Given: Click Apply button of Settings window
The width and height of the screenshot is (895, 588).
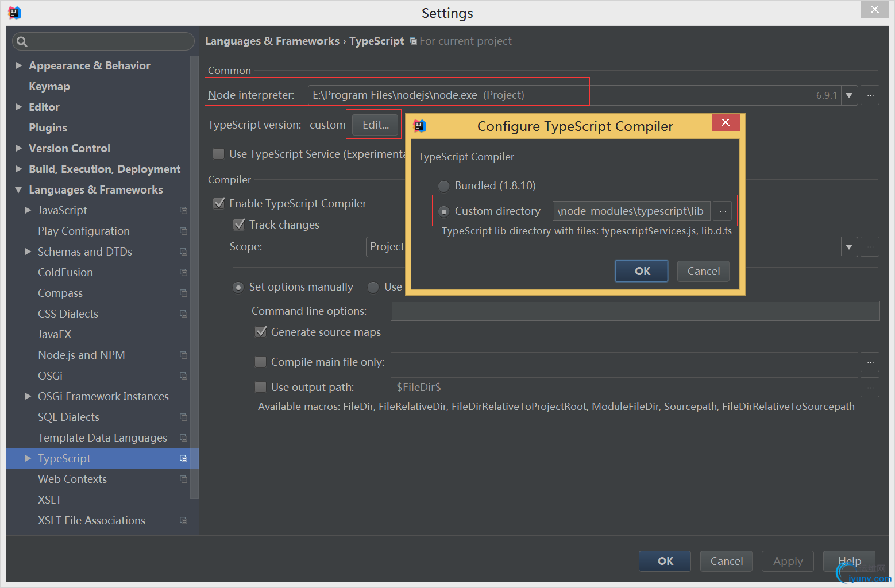Looking at the screenshot, I should click(788, 561).
